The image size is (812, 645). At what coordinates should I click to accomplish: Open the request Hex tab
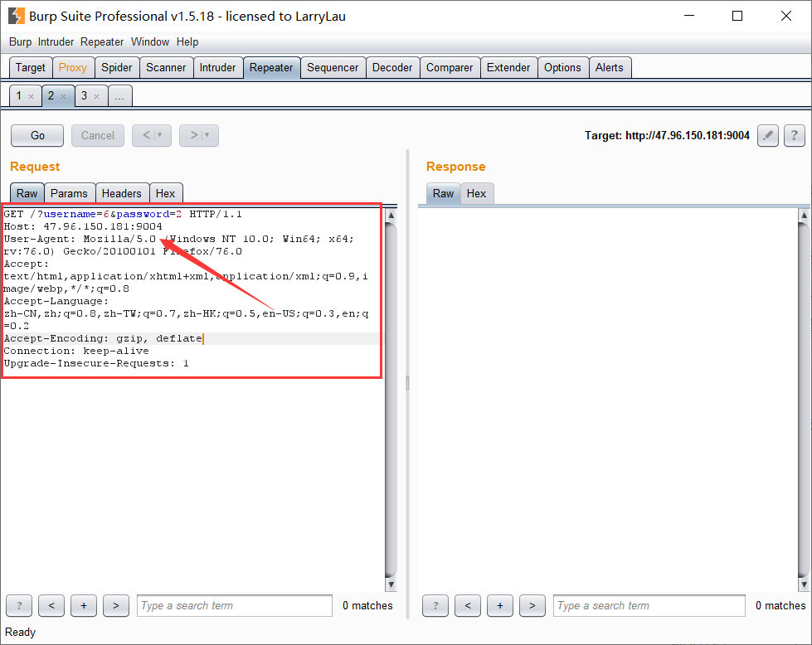166,194
